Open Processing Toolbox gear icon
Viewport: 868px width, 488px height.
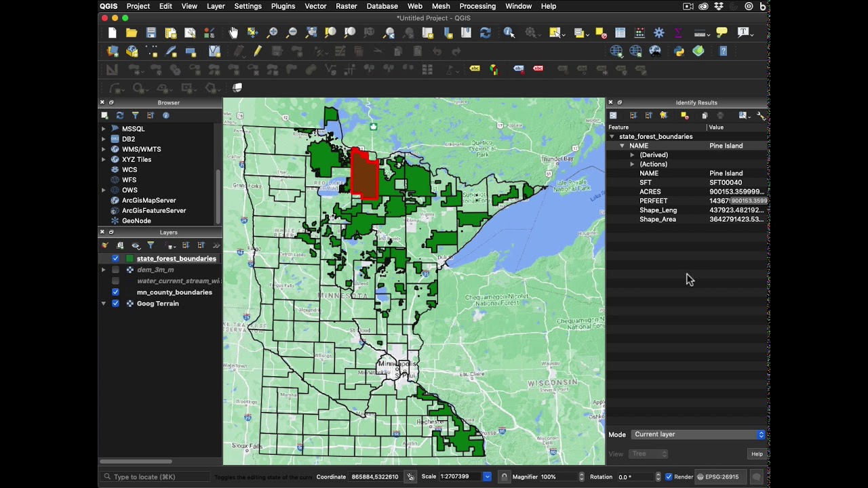(659, 33)
